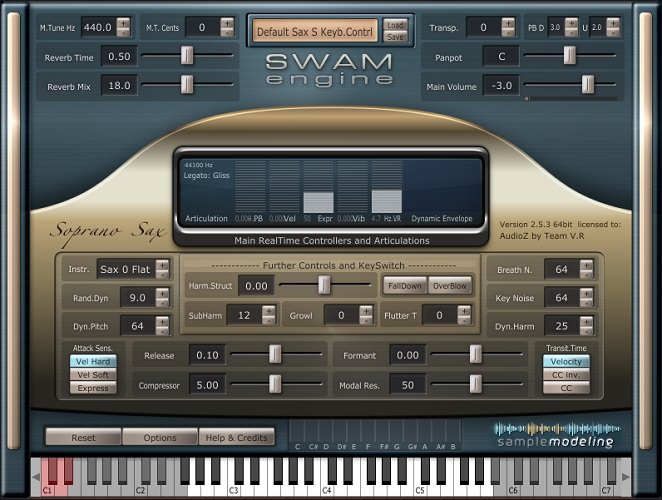Increase Dyn.Pitch with plus stepper
Screen dimensions: 662x500
(163, 321)
